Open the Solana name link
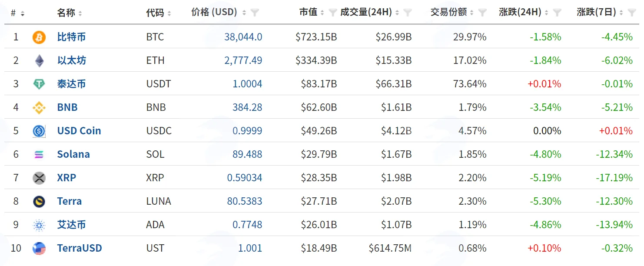The image size is (644, 266). point(73,154)
